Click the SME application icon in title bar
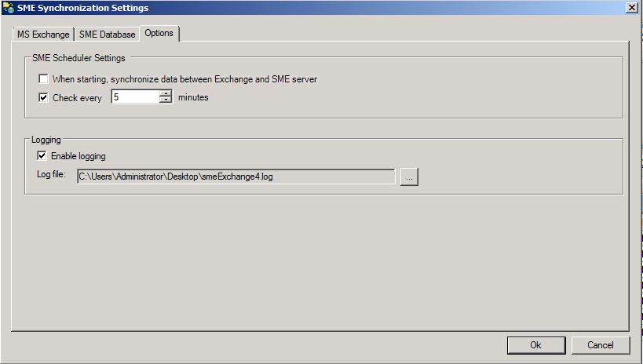This screenshot has width=643, height=364. [8, 7]
